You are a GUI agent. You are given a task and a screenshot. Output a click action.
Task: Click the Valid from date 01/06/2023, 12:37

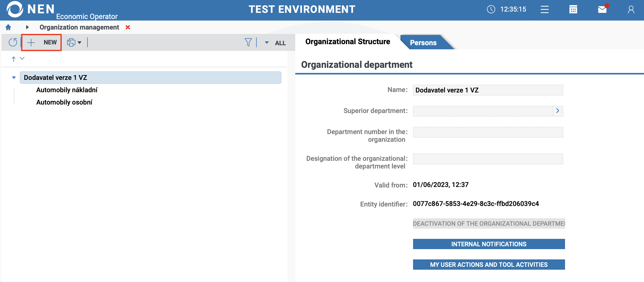coord(441,185)
